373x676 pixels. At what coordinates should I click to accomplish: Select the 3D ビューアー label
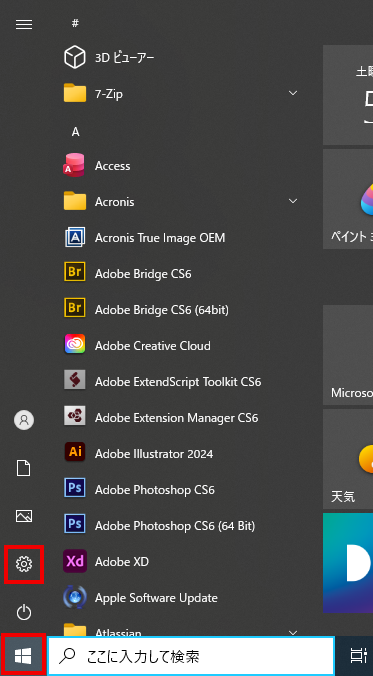coord(125,58)
